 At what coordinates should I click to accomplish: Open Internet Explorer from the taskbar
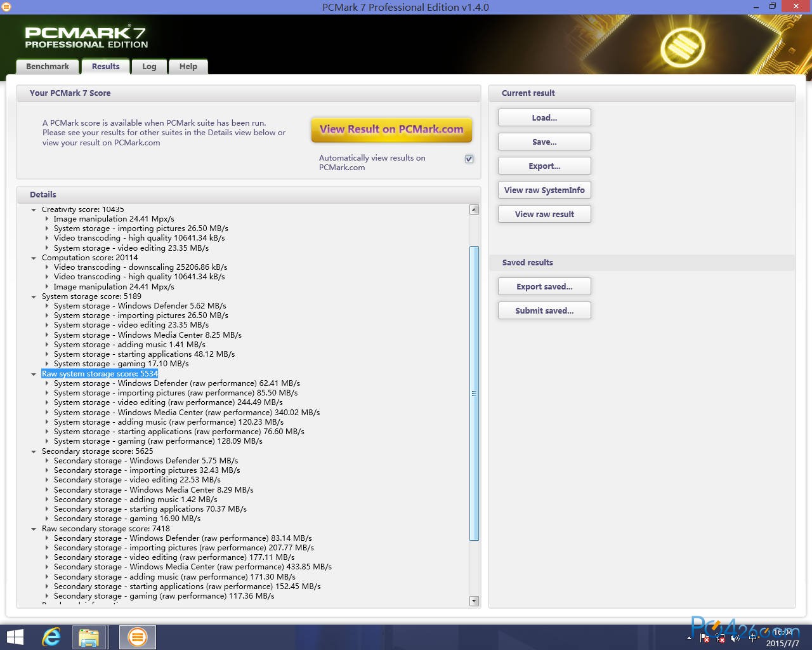pyautogui.click(x=51, y=637)
